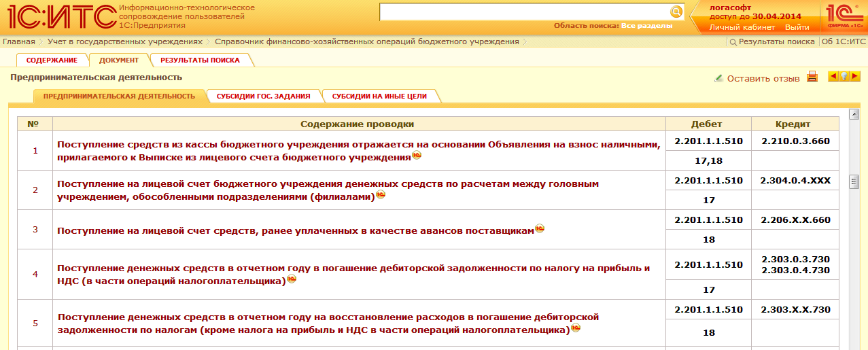Click the Дебет column header
The image size is (868, 350).
click(706, 124)
